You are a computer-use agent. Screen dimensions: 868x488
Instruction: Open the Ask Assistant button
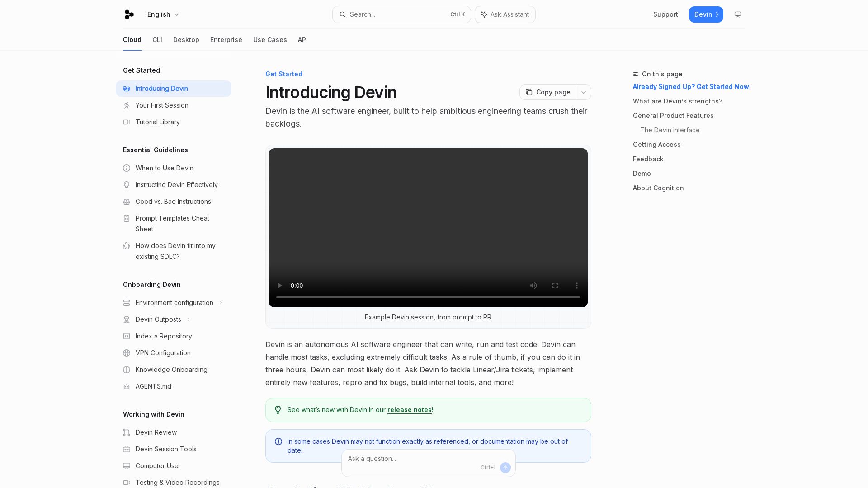[x=505, y=14]
